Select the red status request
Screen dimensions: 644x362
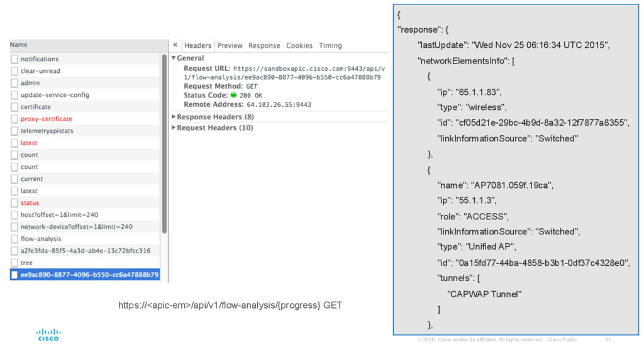pos(85,203)
